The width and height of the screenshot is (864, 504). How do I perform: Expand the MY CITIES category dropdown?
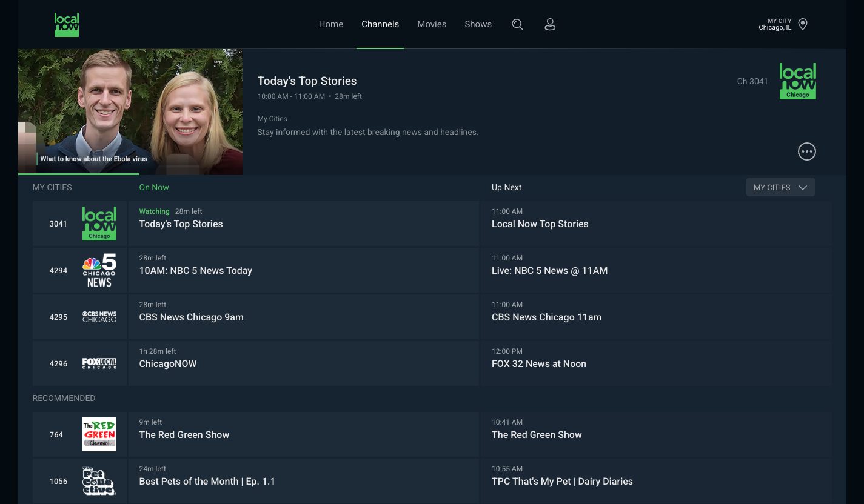tap(780, 187)
